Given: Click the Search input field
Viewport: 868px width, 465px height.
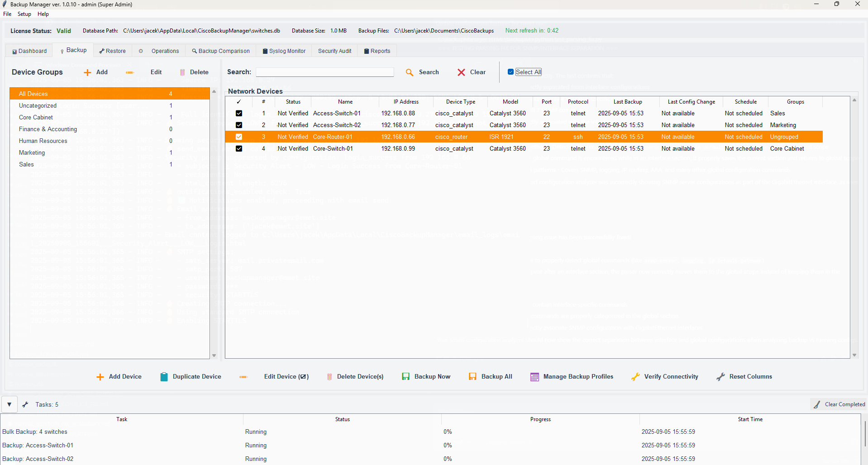Looking at the screenshot, I should (325, 72).
